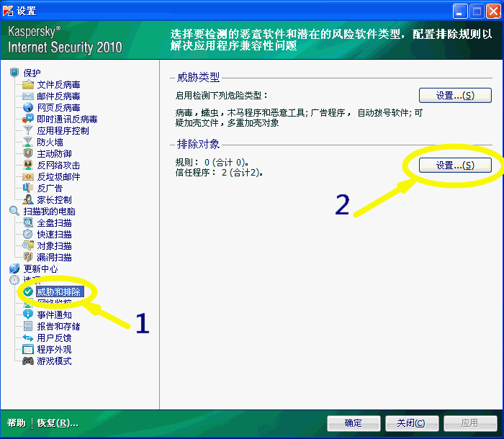Select 主动防御 in the sidebar
Screen dimensions: 504x439
click(54, 153)
